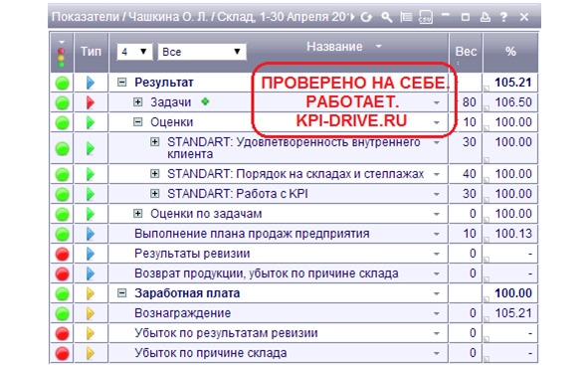
Task: Click the window title Показатели / Чашкина О. Л.
Action: click(129, 17)
